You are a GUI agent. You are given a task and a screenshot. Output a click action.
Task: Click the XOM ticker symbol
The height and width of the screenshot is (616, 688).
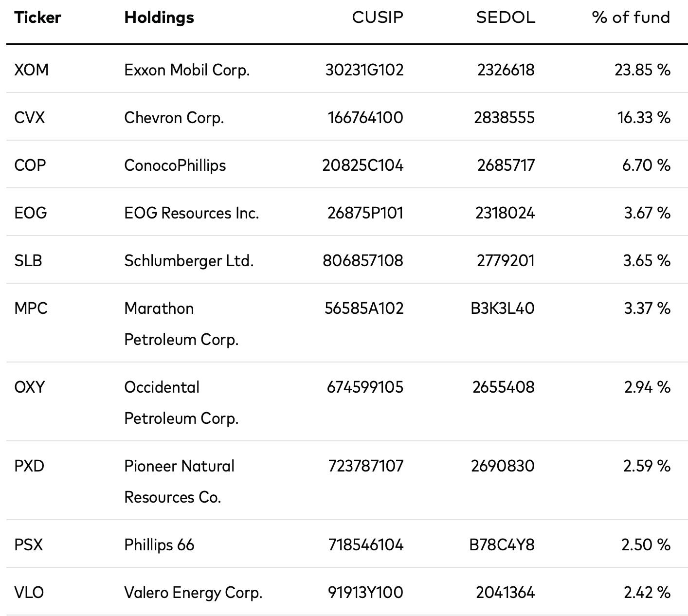(32, 70)
